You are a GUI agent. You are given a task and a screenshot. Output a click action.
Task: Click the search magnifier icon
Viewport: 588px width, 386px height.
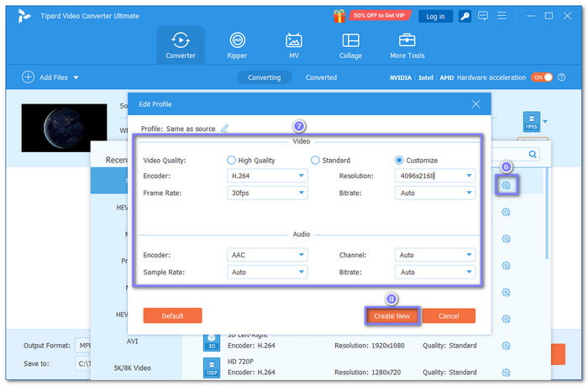[533, 155]
